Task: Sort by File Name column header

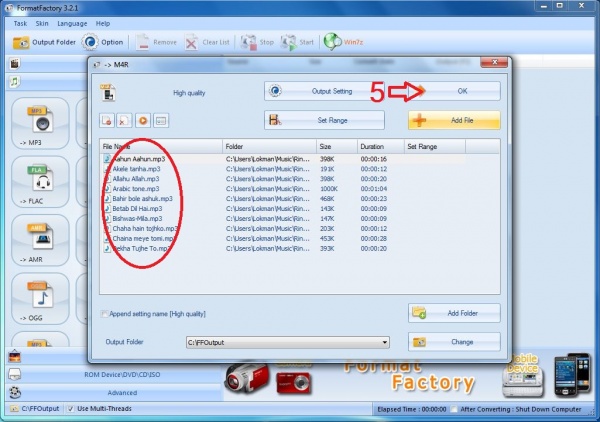Action: point(161,147)
